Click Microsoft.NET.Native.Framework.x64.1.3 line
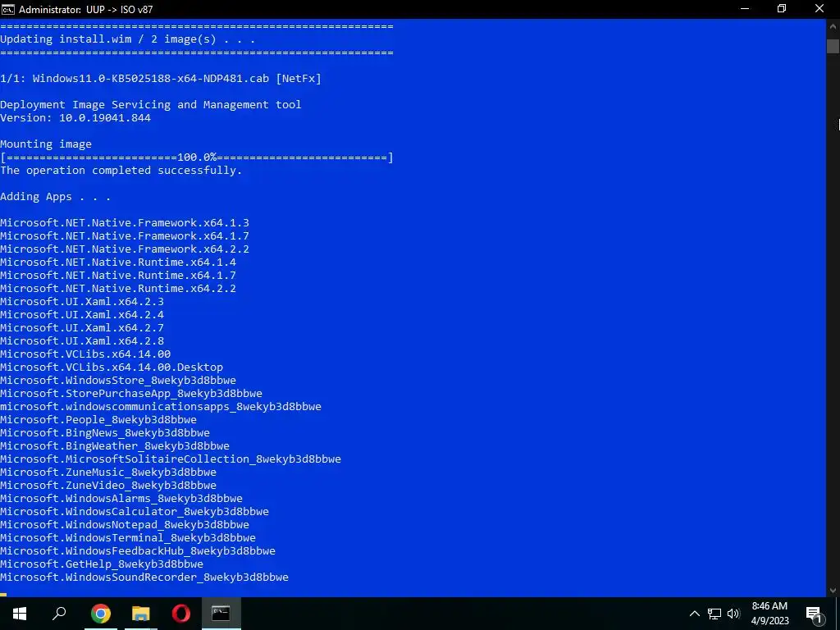The image size is (840, 630). tap(125, 223)
